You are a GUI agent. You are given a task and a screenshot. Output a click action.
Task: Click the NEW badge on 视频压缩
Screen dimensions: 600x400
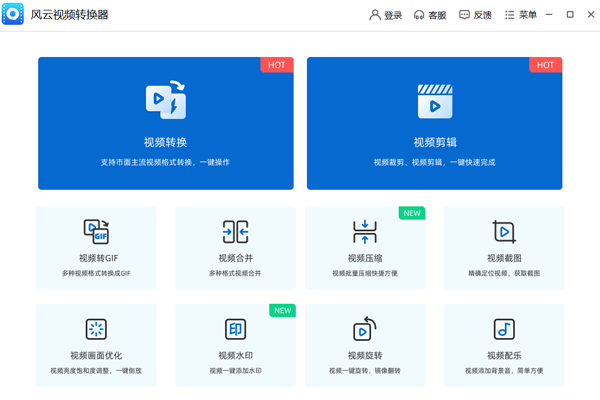[x=412, y=213]
